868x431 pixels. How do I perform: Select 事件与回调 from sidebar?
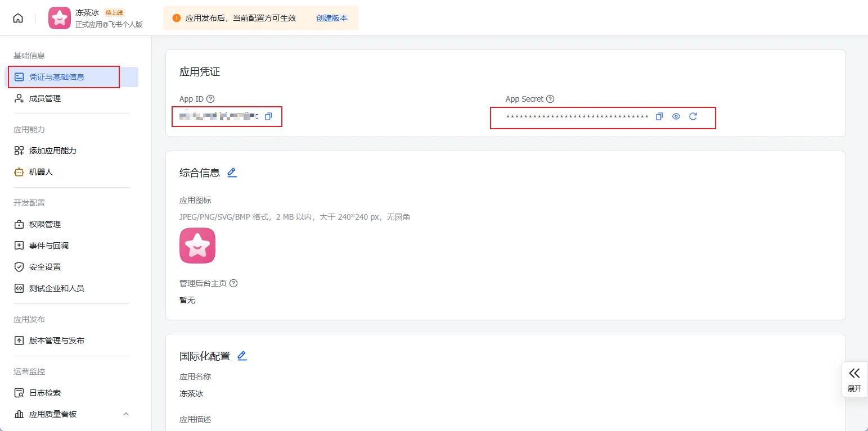(49, 246)
